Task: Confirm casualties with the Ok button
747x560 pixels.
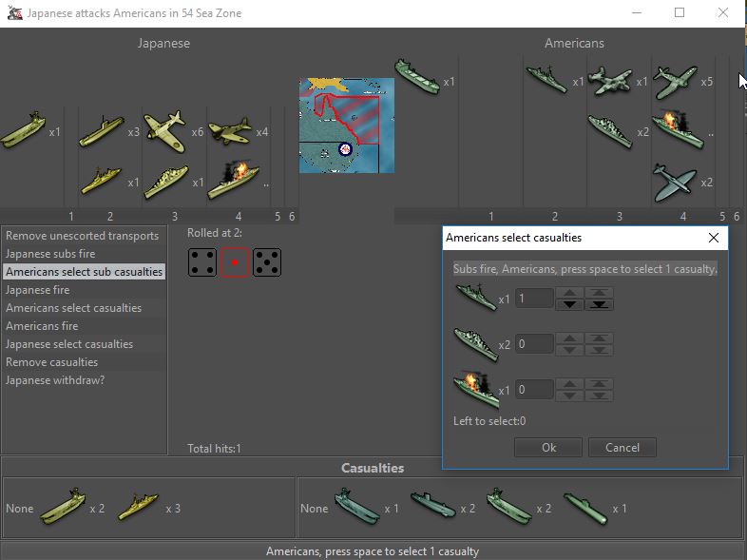Action: 548,447
